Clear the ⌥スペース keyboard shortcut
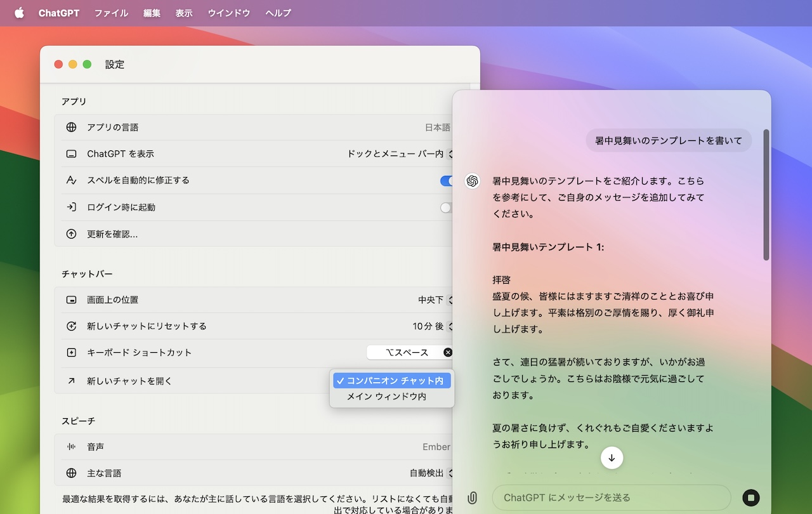 tap(448, 353)
